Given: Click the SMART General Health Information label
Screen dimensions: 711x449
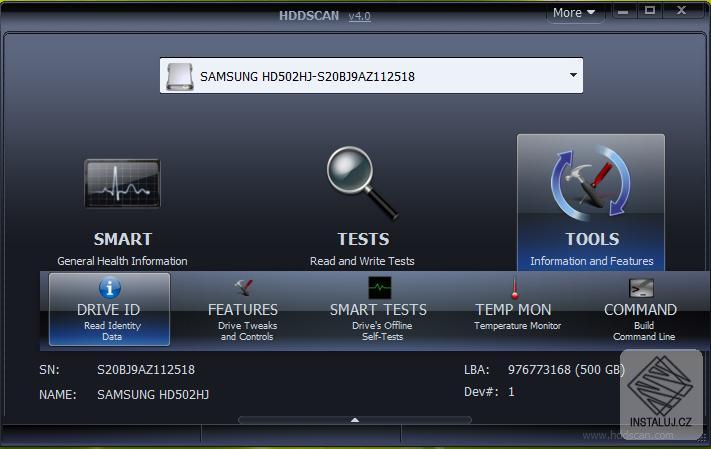Looking at the screenshot, I should (x=122, y=261).
